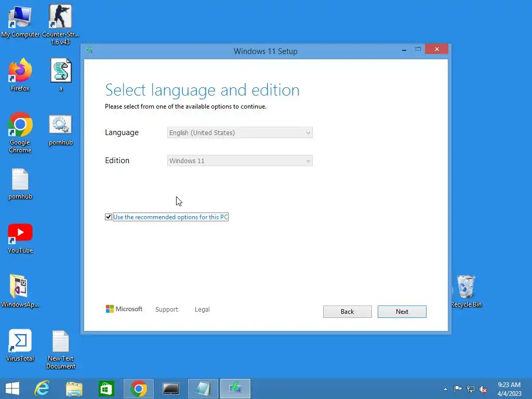Click the 'Please select from one' instruction text
532x399 pixels.
click(185, 107)
